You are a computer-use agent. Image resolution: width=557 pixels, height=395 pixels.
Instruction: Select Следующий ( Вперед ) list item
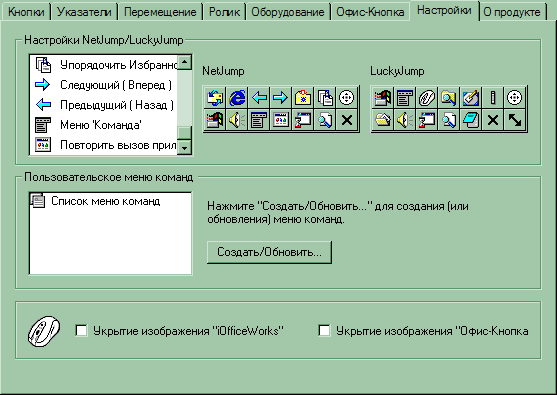pyautogui.click(x=104, y=85)
